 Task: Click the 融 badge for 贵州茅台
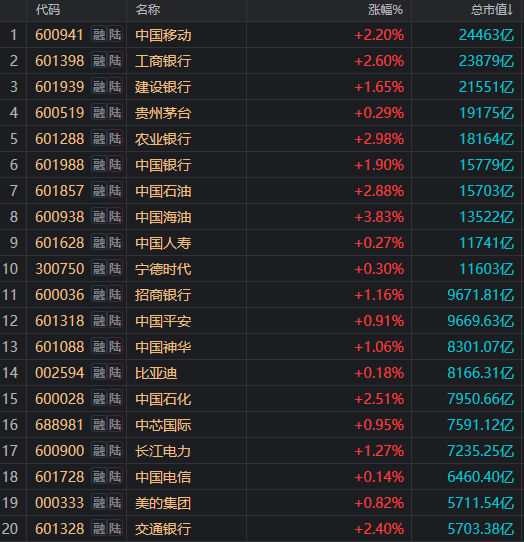point(99,113)
